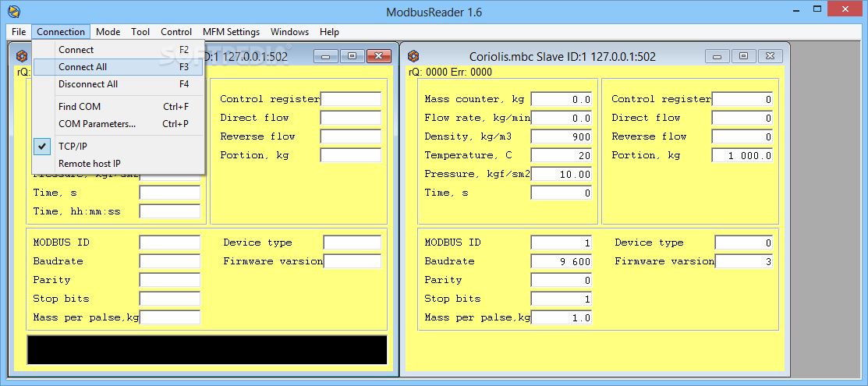
Task: Open the Mode menu
Action: pos(108,31)
